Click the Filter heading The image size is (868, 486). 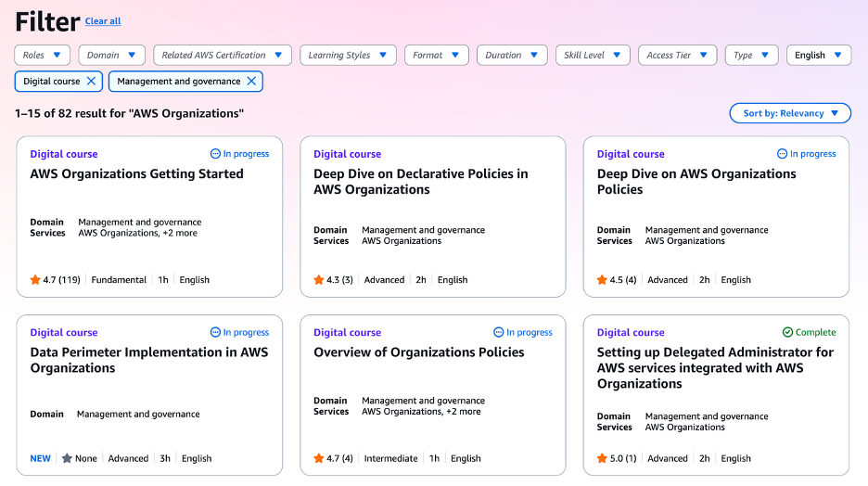(47, 21)
